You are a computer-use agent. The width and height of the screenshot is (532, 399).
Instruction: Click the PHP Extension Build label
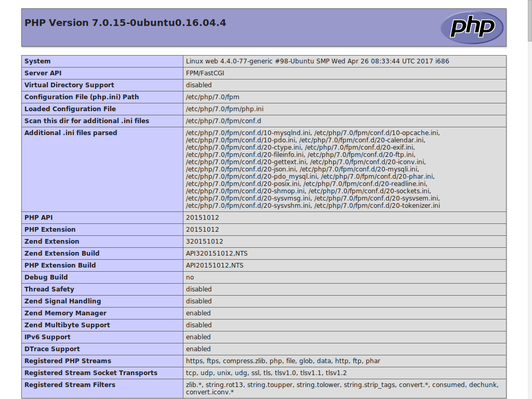[60, 265]
